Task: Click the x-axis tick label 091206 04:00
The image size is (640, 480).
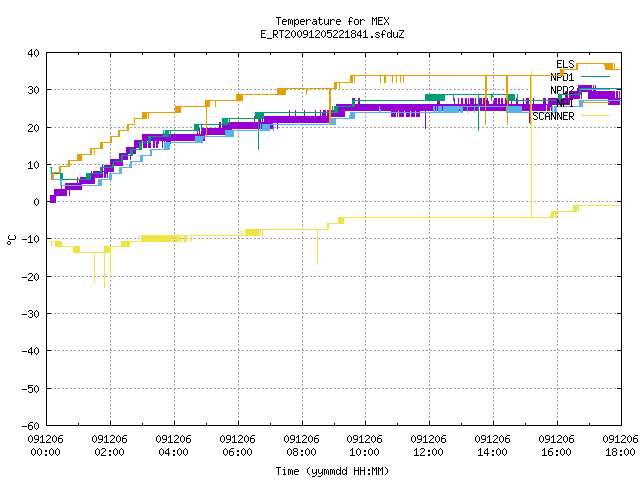Action: click(x=173, y=446)
